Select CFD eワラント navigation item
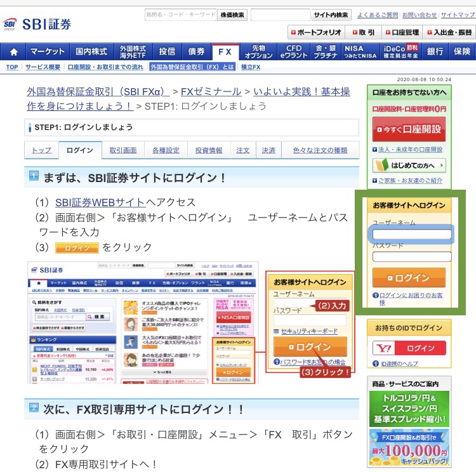Viewport: 476px width, 472px height. click(x=294, y=52)
